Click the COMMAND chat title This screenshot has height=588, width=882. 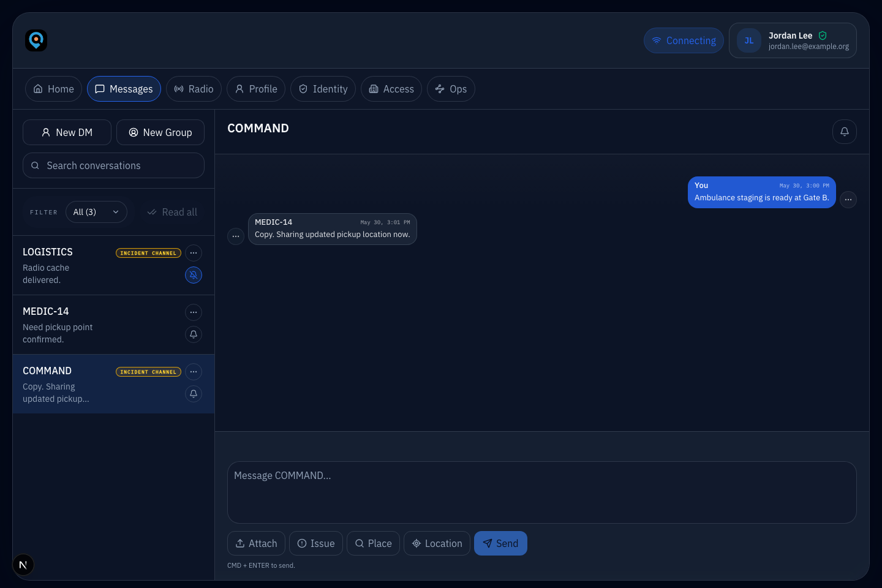tap(258, 128)
